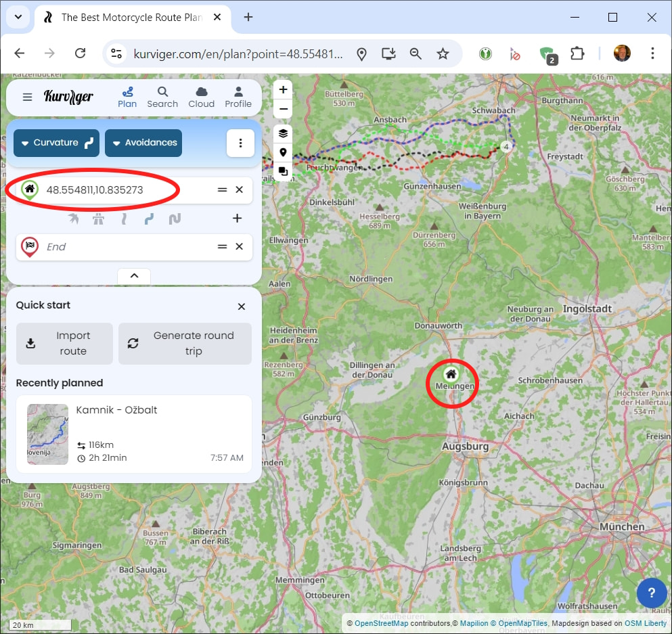This screenshot has height=634, width=672.
Task: Zoom in on the map
Action: 283,90
